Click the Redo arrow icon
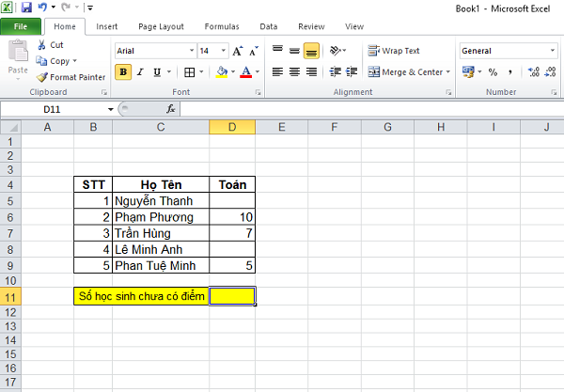The height and width of the screenshot is (392, 564). click(65, 7)
